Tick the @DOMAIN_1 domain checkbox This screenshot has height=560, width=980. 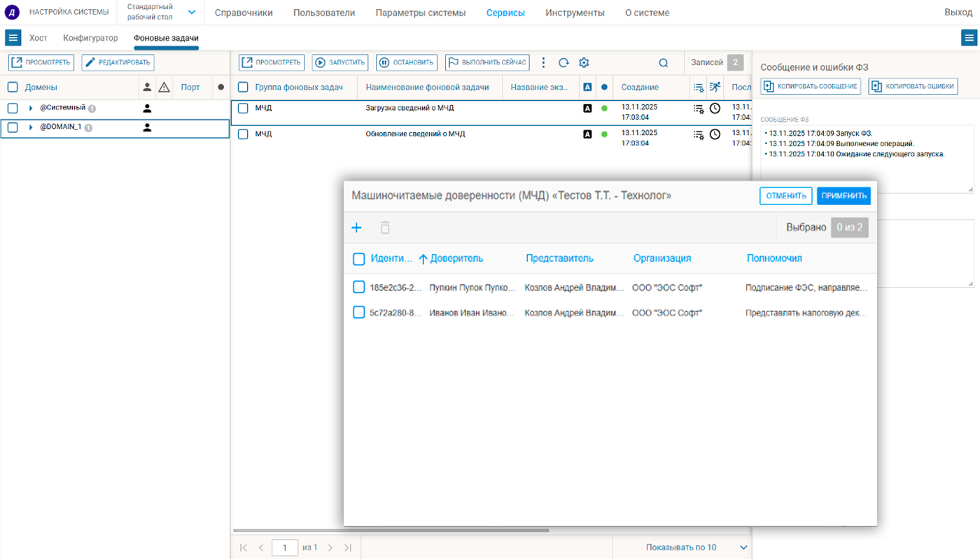13,127
